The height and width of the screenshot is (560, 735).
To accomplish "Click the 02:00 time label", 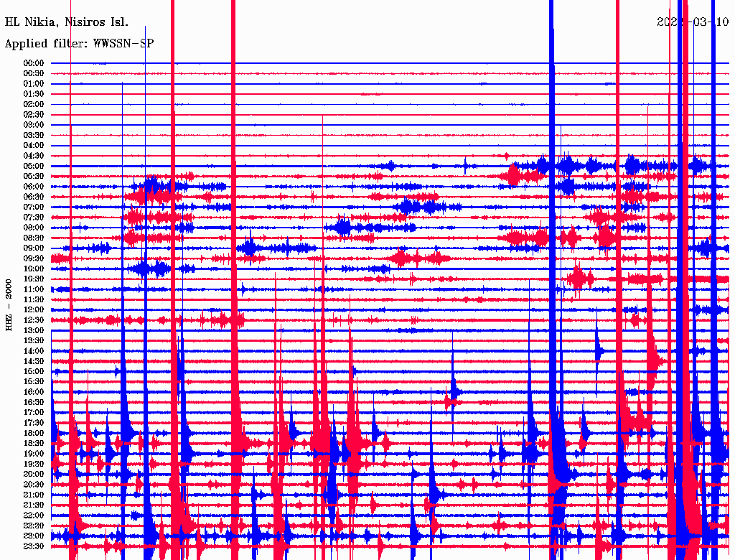I will click(x=33, y=104).
